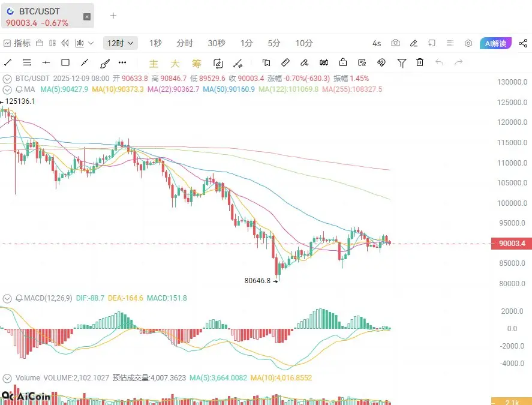This screenshot has width=532, height=405.
Task: Click the share icon
Action: [x=523, y=43]
